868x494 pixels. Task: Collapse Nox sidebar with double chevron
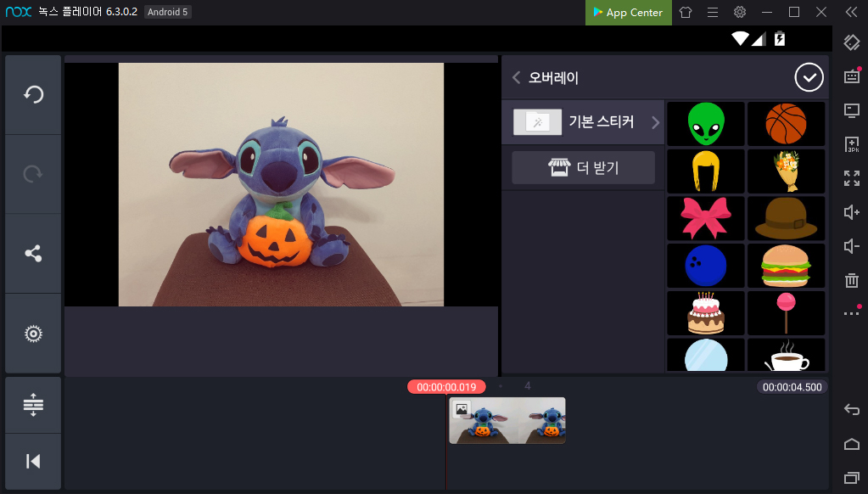point(851,12)
